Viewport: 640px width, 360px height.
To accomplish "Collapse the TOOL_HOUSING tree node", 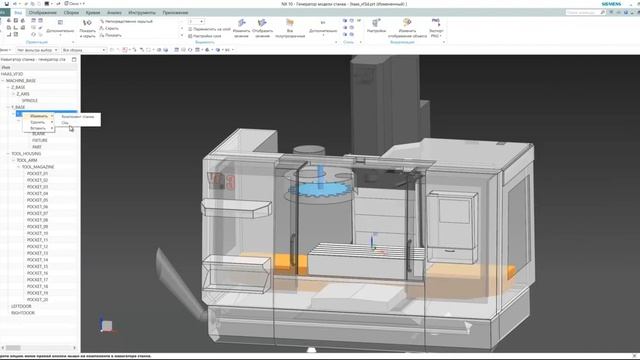I will tap(8, 154).
